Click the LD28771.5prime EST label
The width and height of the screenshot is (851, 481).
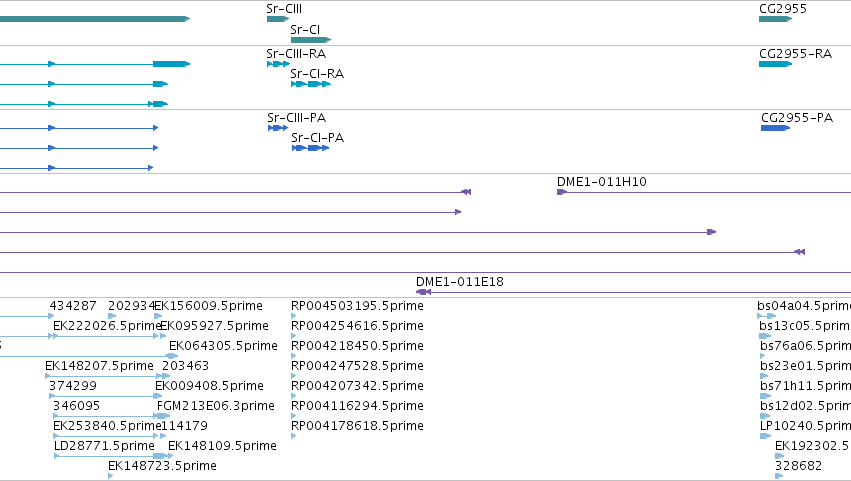click(x=104, y=446)
